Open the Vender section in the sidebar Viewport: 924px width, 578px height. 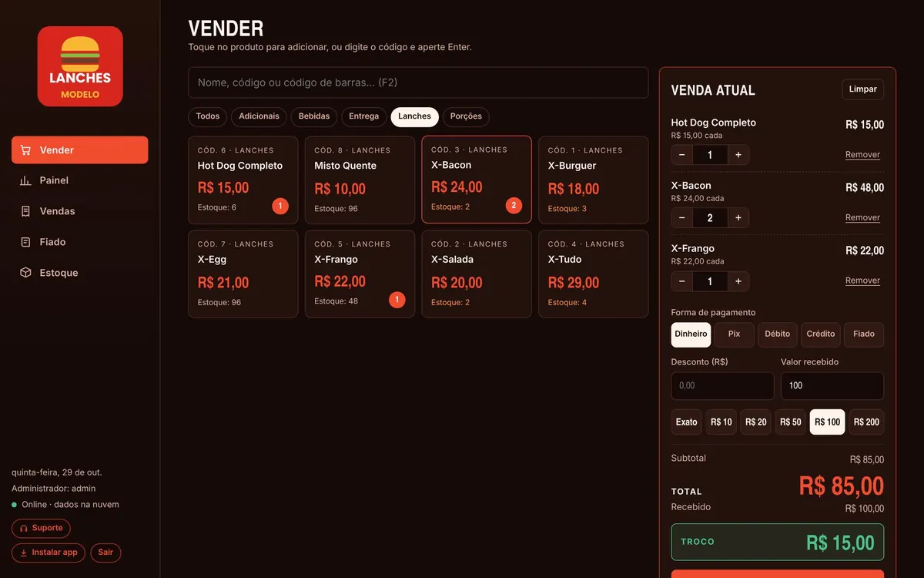[80, 150]
